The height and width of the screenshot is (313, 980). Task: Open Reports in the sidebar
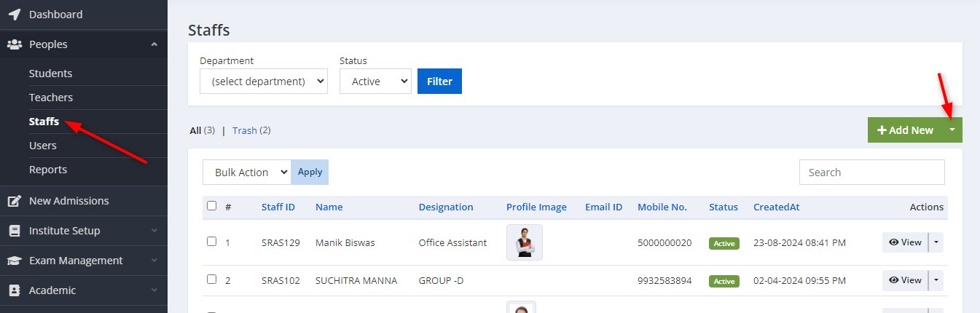pos(48,170)
